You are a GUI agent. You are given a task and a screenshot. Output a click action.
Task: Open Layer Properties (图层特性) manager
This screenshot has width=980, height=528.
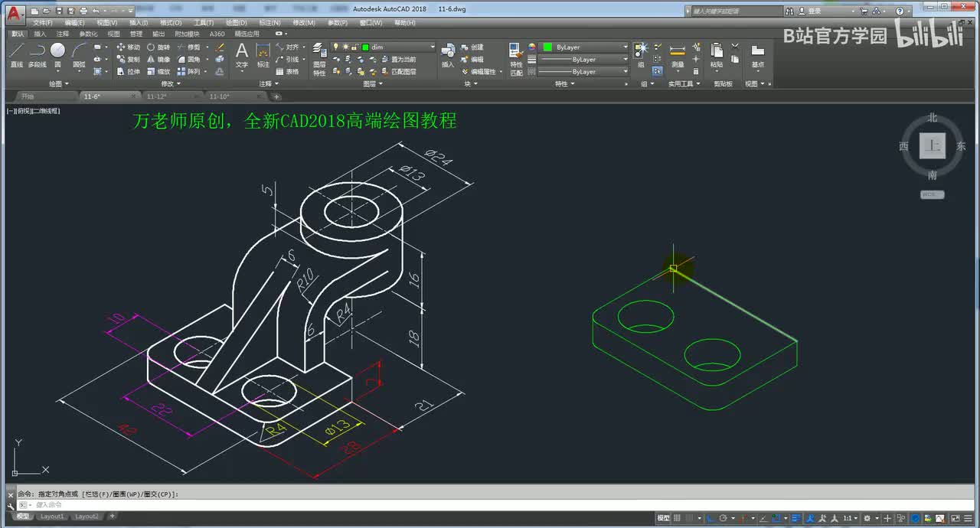[x=319, y=59]
